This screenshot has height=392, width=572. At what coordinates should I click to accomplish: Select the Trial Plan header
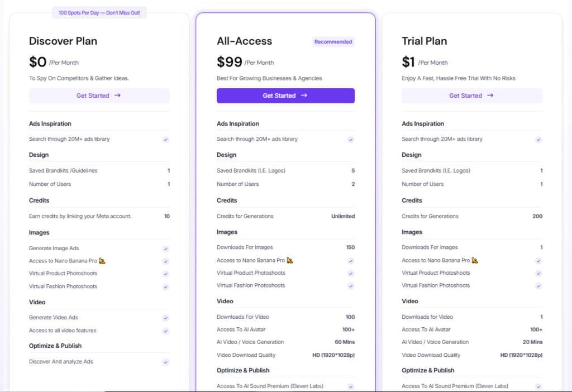point(423,41)
